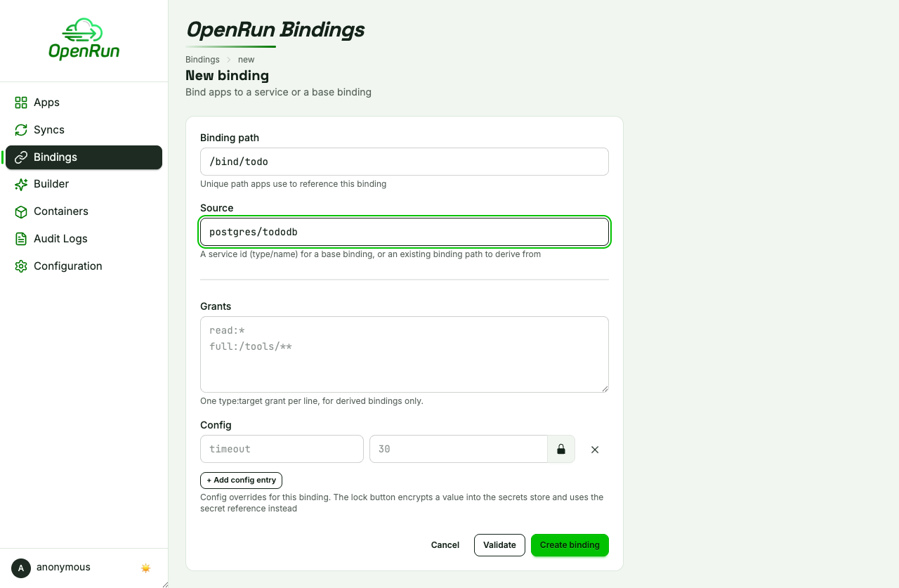Click the Binding path input field
The width and height of the screenshot is (899, 588).
[405, 162]
